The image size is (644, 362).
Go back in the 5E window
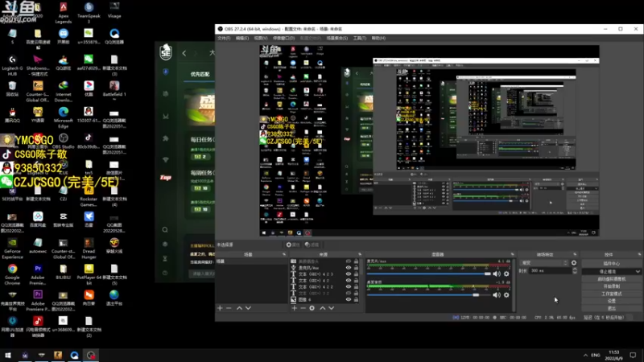click(x=184, y=53)
